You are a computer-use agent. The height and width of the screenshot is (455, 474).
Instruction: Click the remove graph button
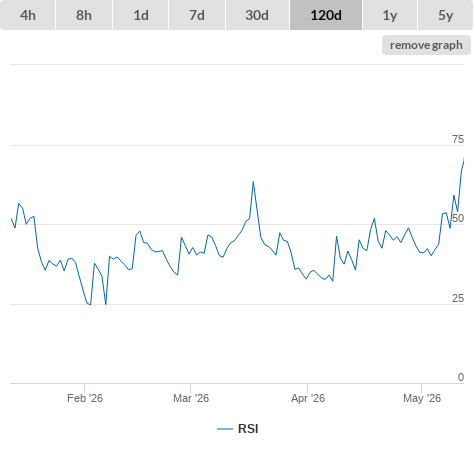426,45
